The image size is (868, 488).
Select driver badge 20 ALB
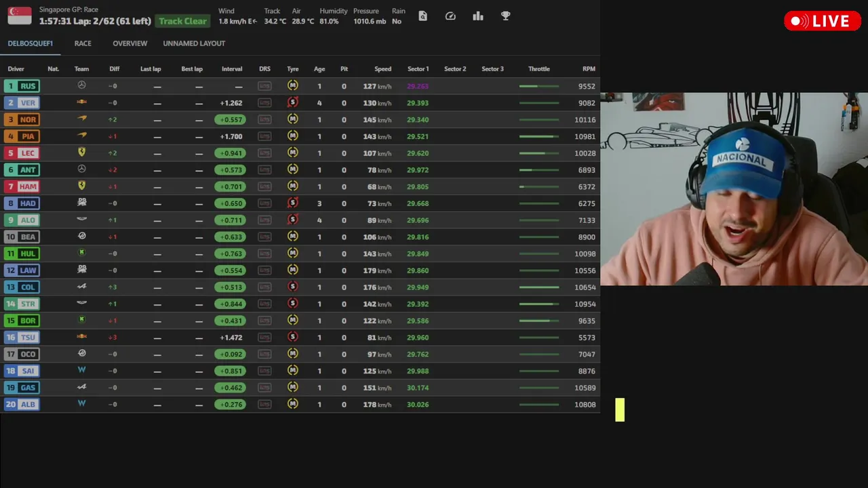[x=22, y=404]
